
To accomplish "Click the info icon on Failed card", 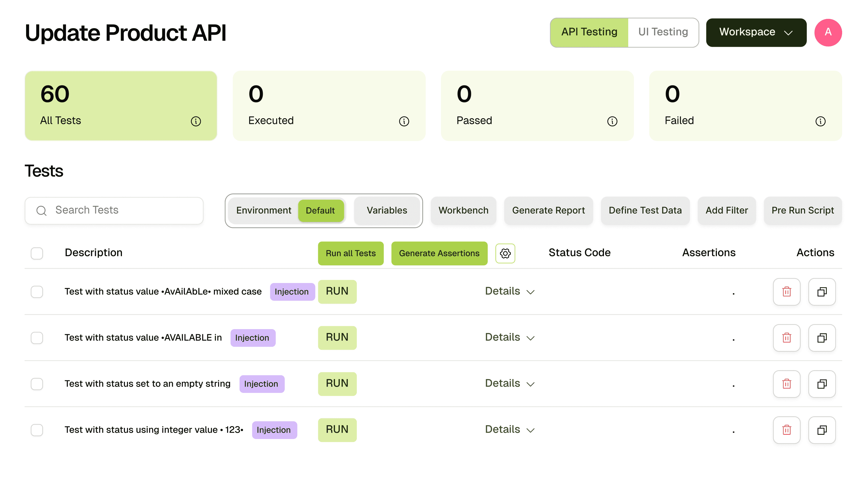I will tap(820, 121).
